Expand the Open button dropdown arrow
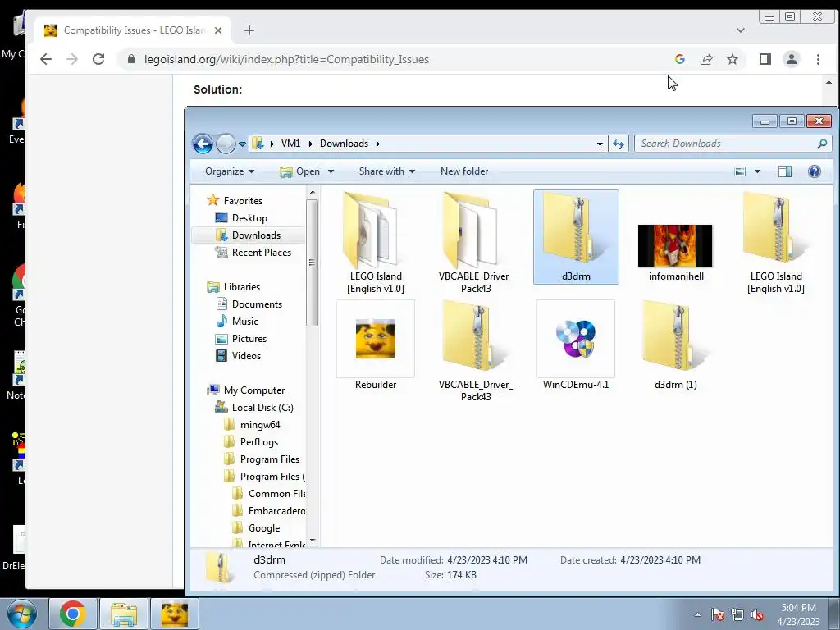Image resolution: width=840 pixels, height=630 pixels. (331, 171)
